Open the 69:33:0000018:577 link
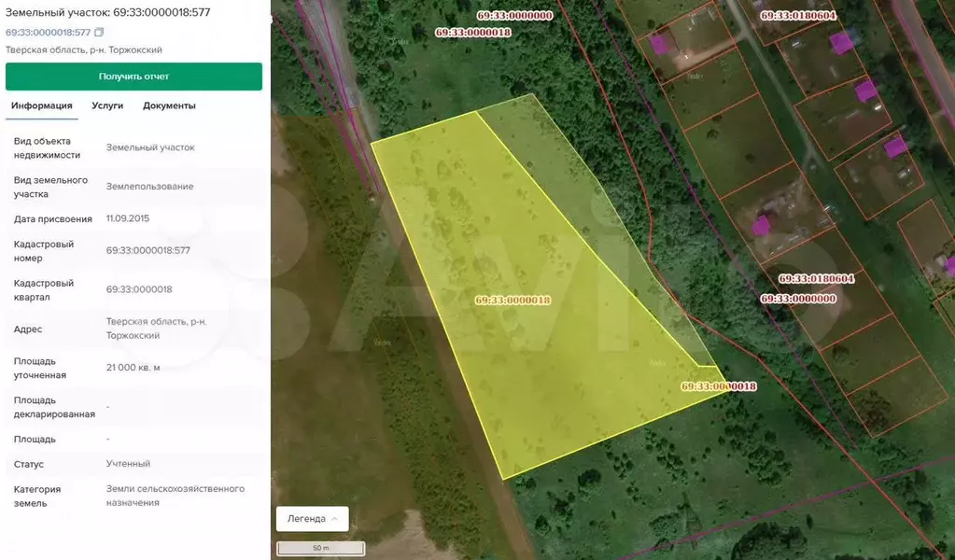Viewport: 955px width, 560px height. [49, 33]
